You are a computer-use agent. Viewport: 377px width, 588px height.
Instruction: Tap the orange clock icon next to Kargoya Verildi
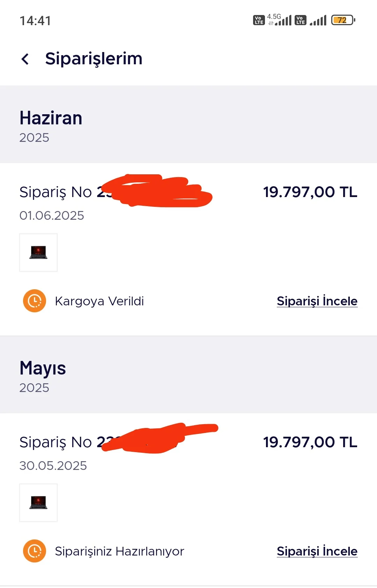click(x=35, y=301)
